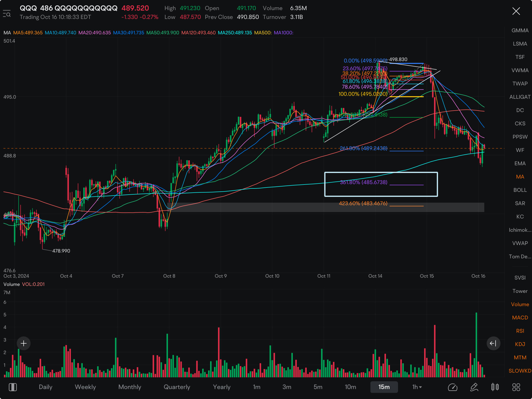Expand the 1h timeframe dropdown

point(417,387)
